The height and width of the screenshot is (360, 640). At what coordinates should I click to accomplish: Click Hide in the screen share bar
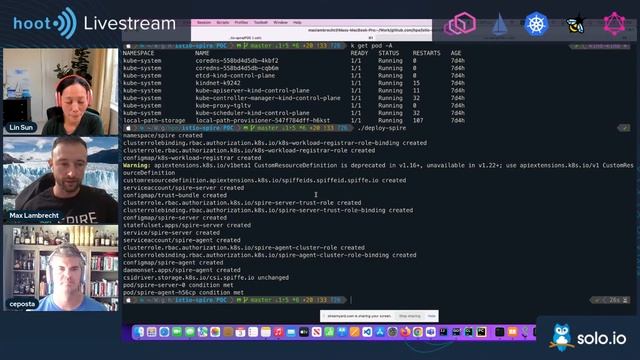click(431, 316)
